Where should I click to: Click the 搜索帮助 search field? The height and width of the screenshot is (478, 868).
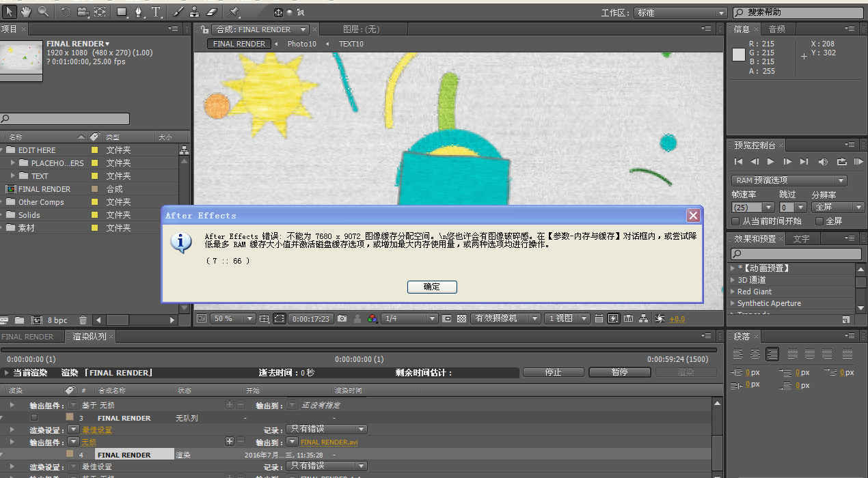799,13
